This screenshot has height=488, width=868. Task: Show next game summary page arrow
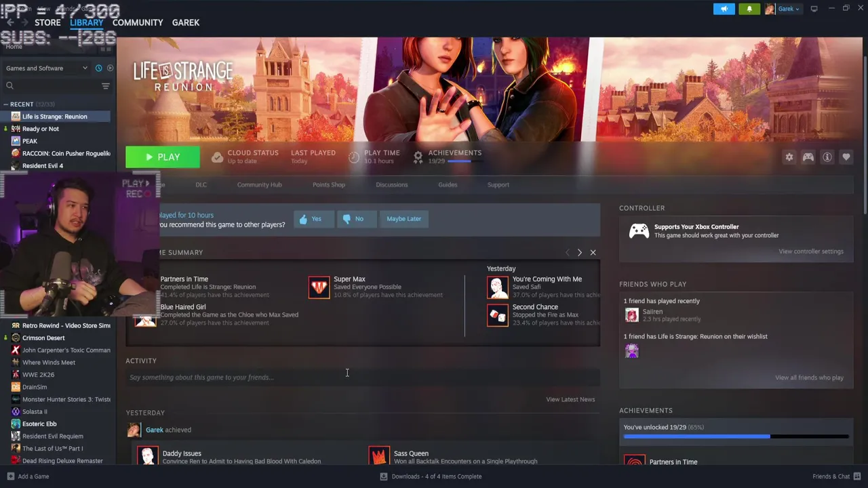click(579, 252)
